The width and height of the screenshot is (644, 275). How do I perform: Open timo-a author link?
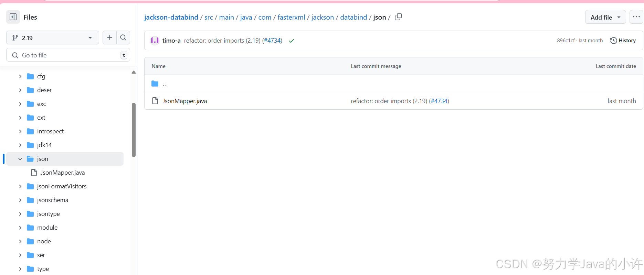click(171, 41)
